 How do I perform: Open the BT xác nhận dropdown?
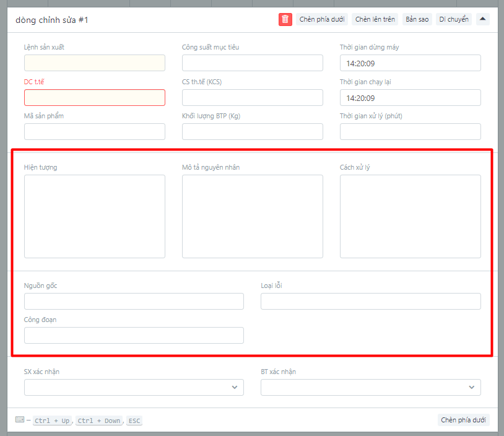(370, 387)
